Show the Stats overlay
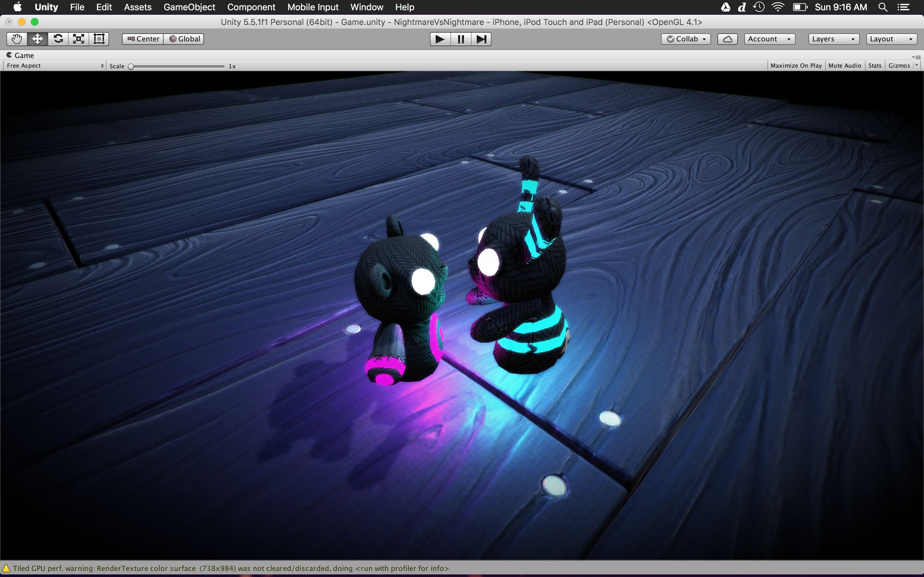The image size is (924, 577). pyautogui.click(x=874, y=66)
